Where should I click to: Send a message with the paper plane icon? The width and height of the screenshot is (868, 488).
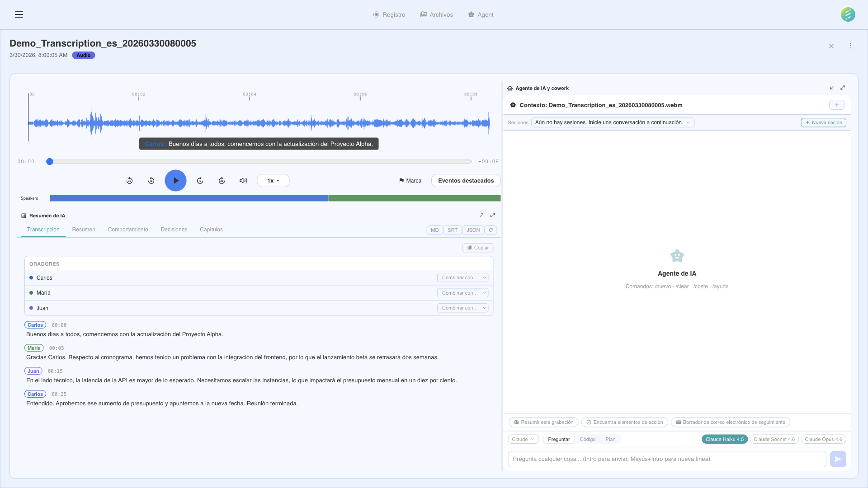838,459
